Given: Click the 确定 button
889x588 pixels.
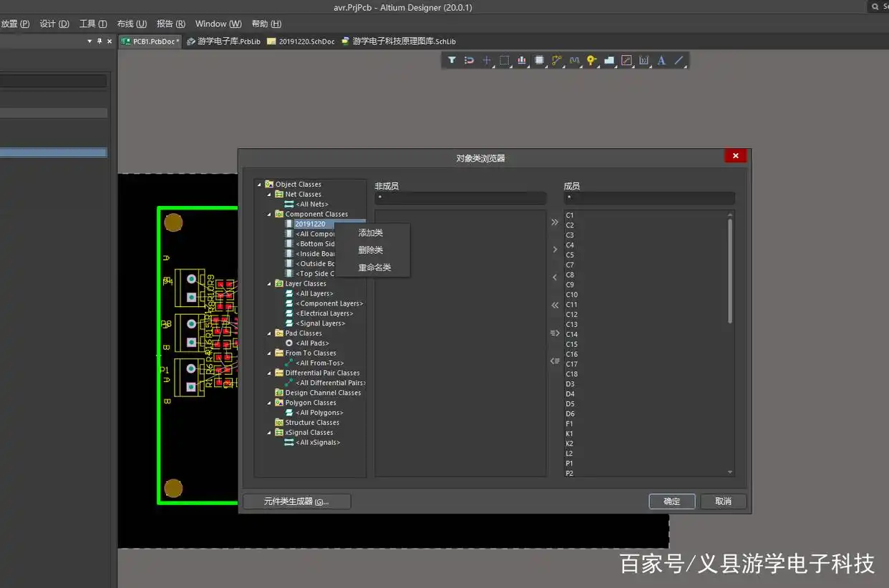Looking at the screenshot, I should click(671, 501).
